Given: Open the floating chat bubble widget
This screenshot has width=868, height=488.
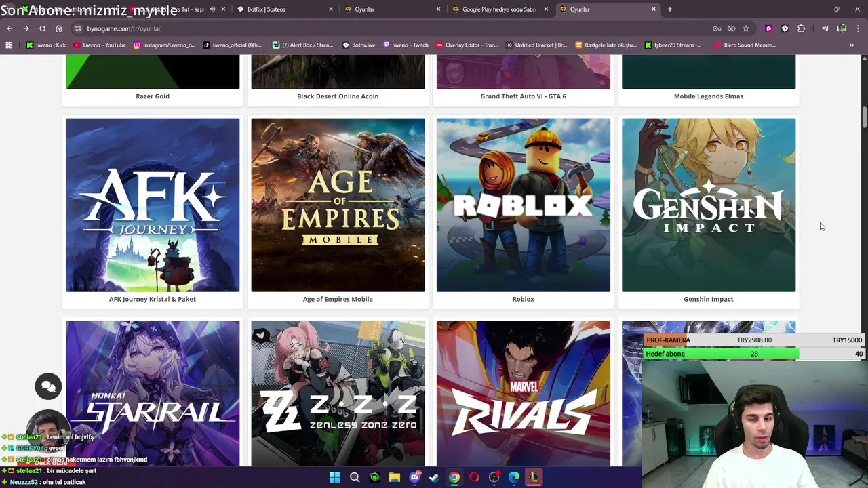Looking at the screenshot, I should tap(48, 386).
